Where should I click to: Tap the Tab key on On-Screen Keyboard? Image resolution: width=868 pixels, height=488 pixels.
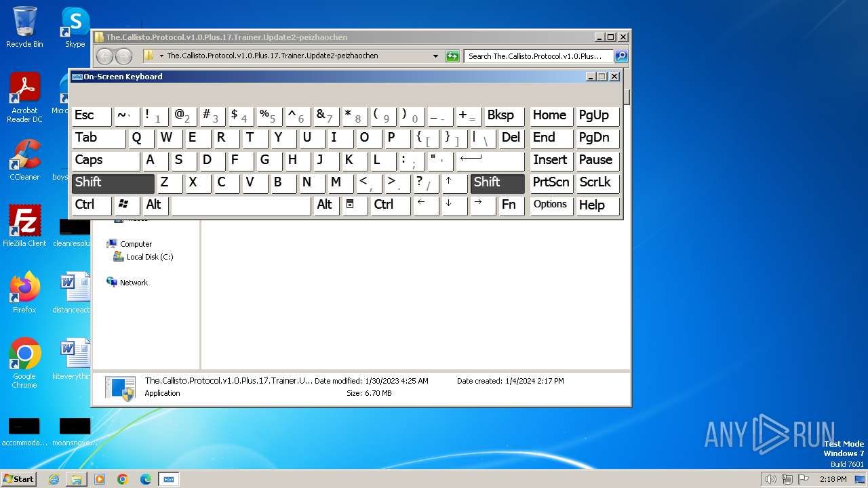[x=98, y=138]
